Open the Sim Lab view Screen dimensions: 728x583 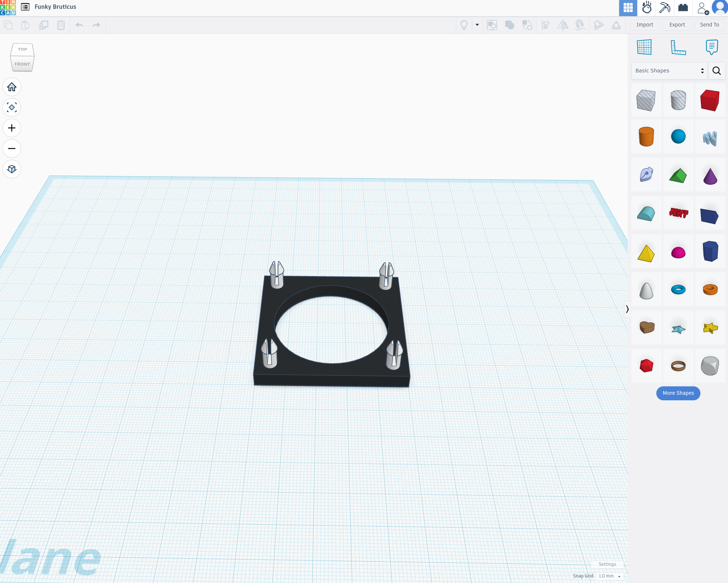coord(646,8)
